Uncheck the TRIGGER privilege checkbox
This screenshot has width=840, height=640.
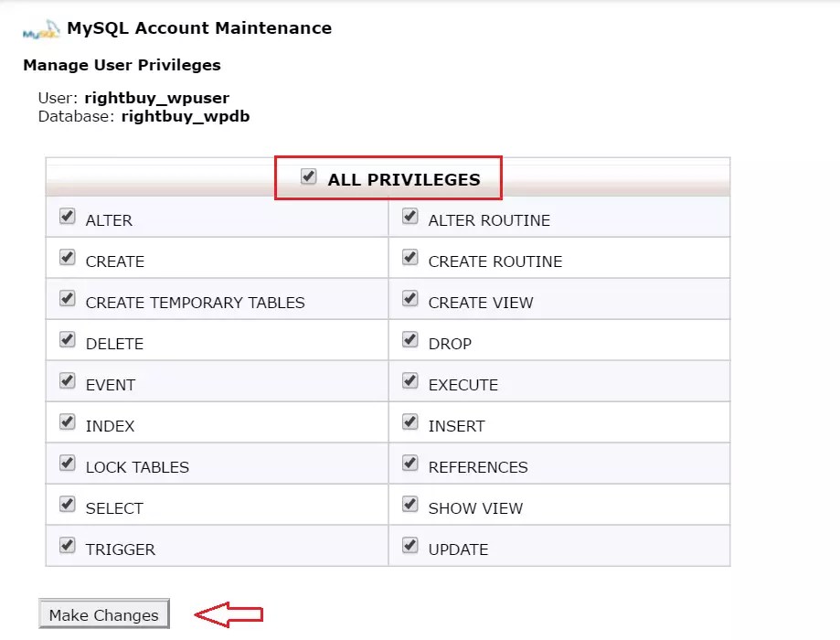point(67,546)
